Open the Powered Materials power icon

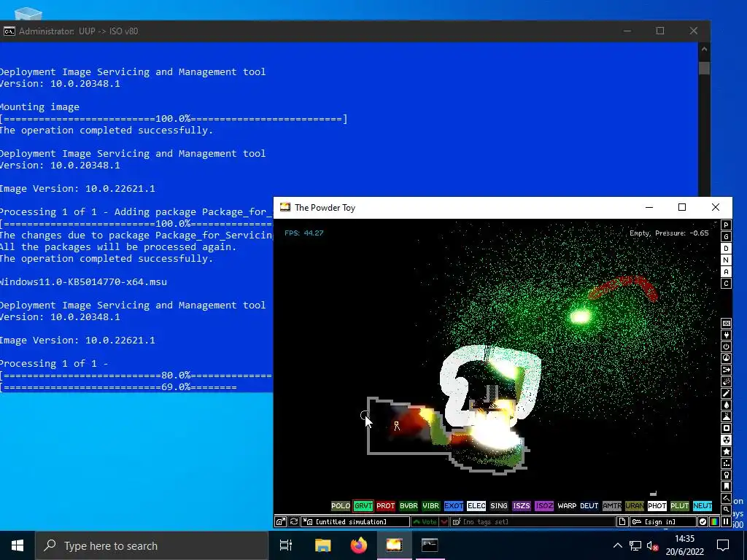[726, 346]
